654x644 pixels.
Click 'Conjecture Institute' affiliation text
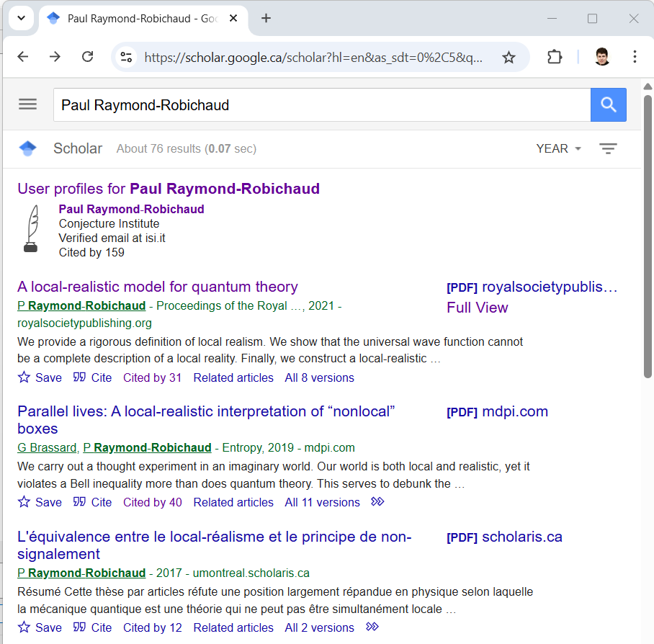click(x=109, y=223)
